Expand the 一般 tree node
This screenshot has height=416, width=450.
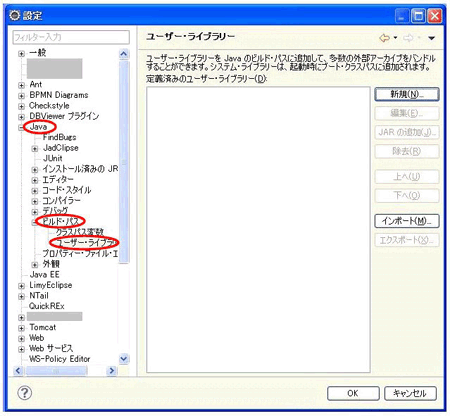tap(21, 53)
